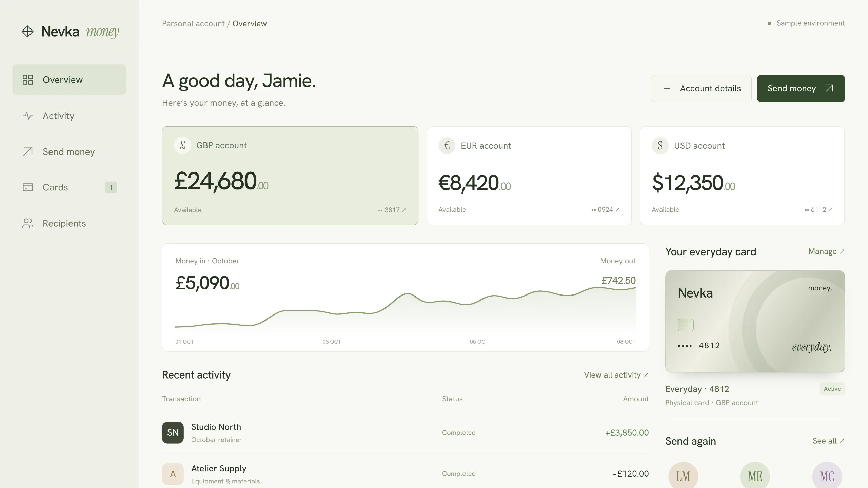Click Manage link for everyday card

point(826,251)
